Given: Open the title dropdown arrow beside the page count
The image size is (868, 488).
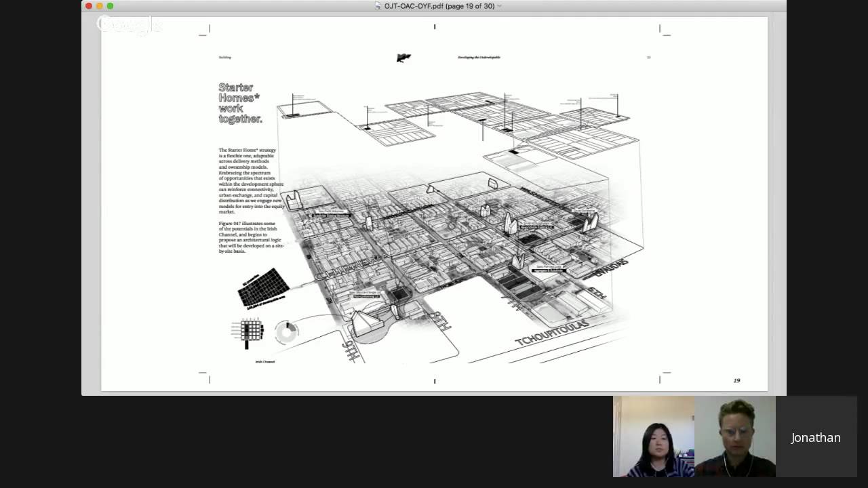Looking at the screenshot, I should pos(500,6).
